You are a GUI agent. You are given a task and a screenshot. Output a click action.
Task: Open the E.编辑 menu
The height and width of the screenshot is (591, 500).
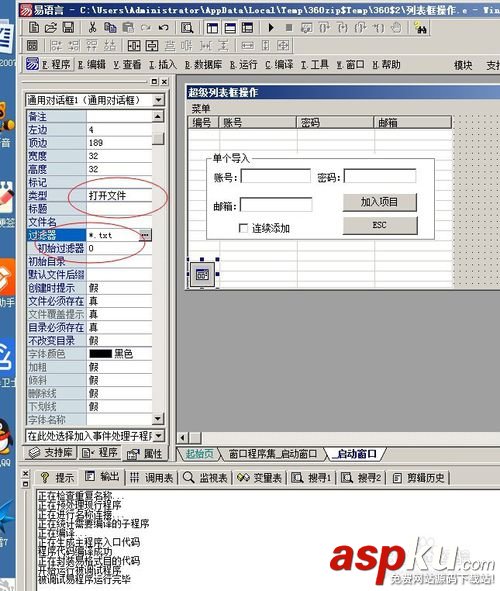(92, 64)
